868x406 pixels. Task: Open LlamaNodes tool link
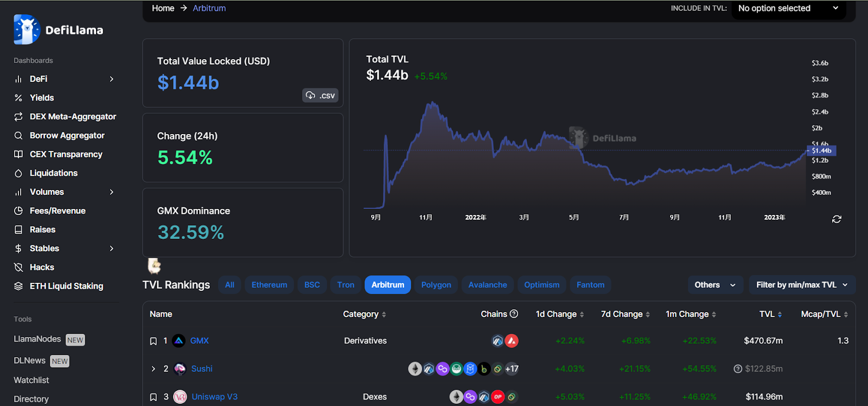49,340
